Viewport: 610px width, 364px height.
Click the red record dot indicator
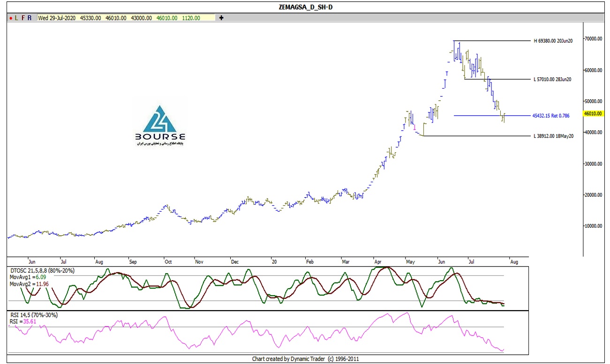coord(11,18)
